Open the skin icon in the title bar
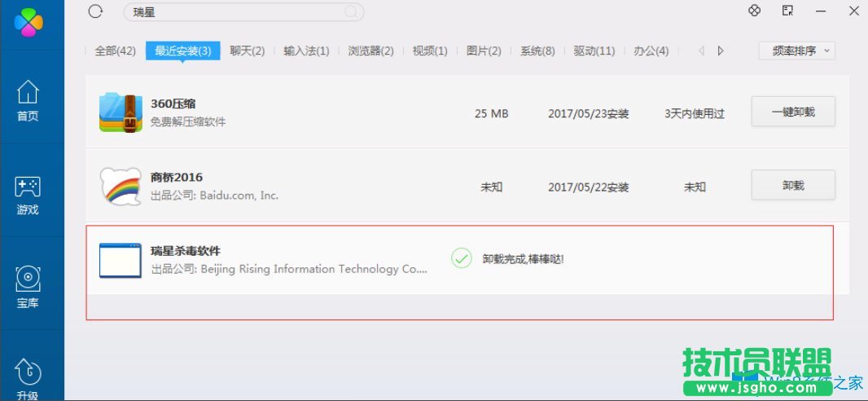868x401 pixels. pos(755,11)
